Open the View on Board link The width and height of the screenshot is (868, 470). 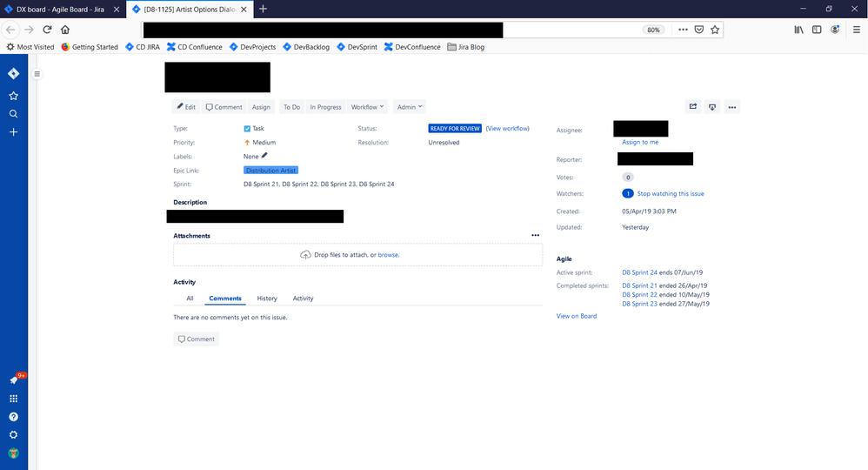tap(577, 316)
